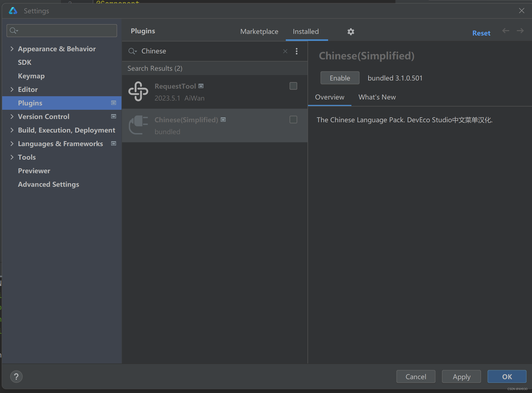Expand Build, Execution, Deployment section
The height and width of the screenshot is (393, 532).
pyautogui.click(x=12, y=130)
